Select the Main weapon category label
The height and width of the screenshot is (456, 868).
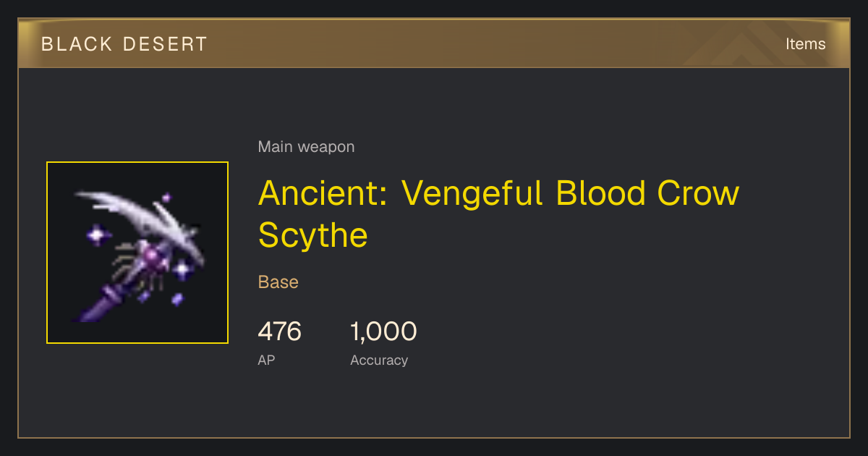[x=306, y=147]
